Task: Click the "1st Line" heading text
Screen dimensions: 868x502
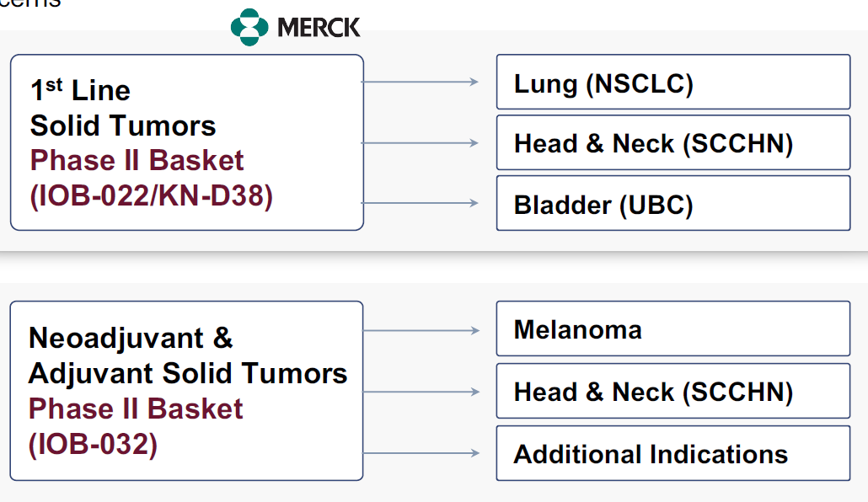Action: click(x=80, y=90)
